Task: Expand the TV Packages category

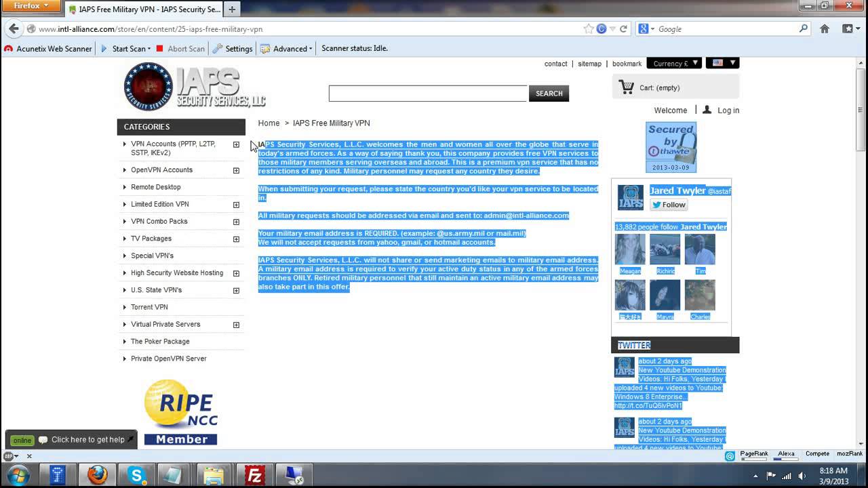Action: tap(236, 239)
